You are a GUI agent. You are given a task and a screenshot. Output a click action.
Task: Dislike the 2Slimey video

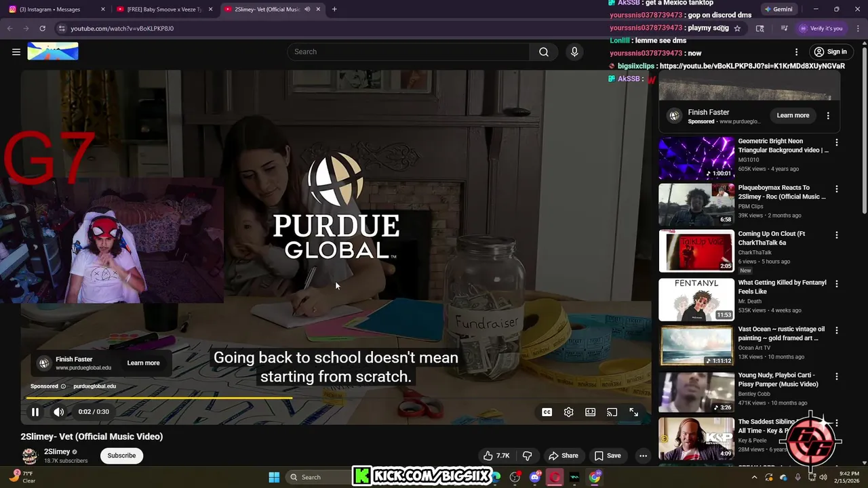[527, 455]
